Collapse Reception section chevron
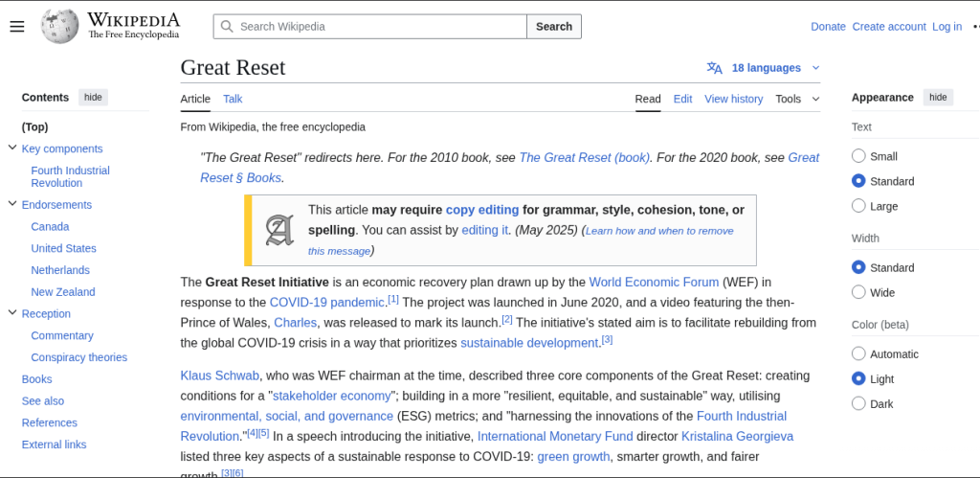This screenshot has width=980, height=478. (x=11, y=313)
